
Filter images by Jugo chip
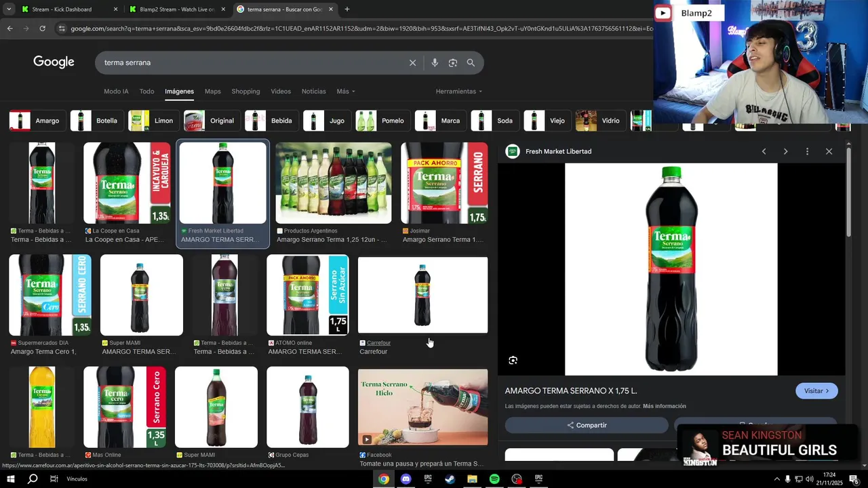tap(327, 121)
